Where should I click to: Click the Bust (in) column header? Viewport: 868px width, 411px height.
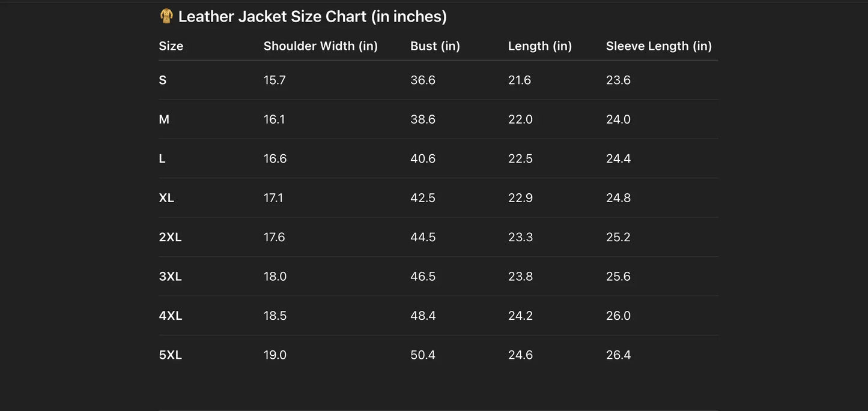435,46
